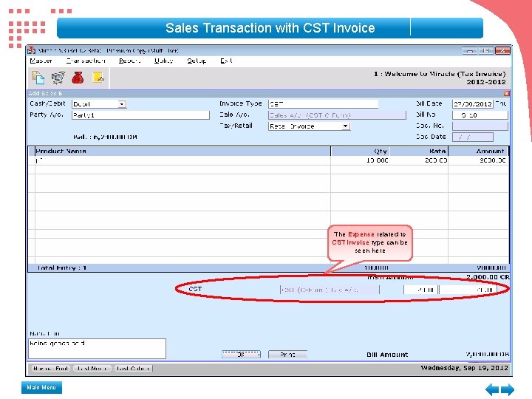Click the Party A/c. input field
Viewport: 532px width, 399px height.
[x=140, y=115]
